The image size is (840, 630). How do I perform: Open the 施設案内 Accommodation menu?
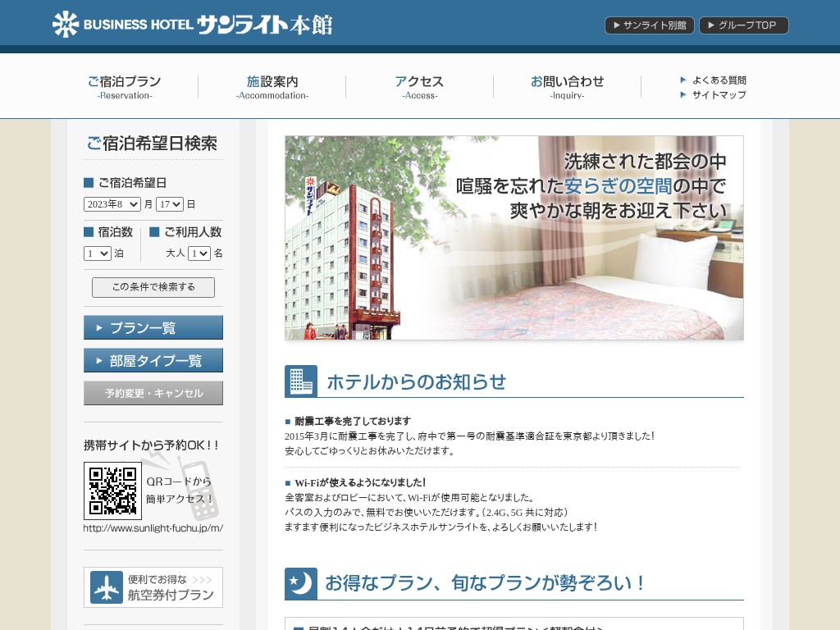pos(272,87)
